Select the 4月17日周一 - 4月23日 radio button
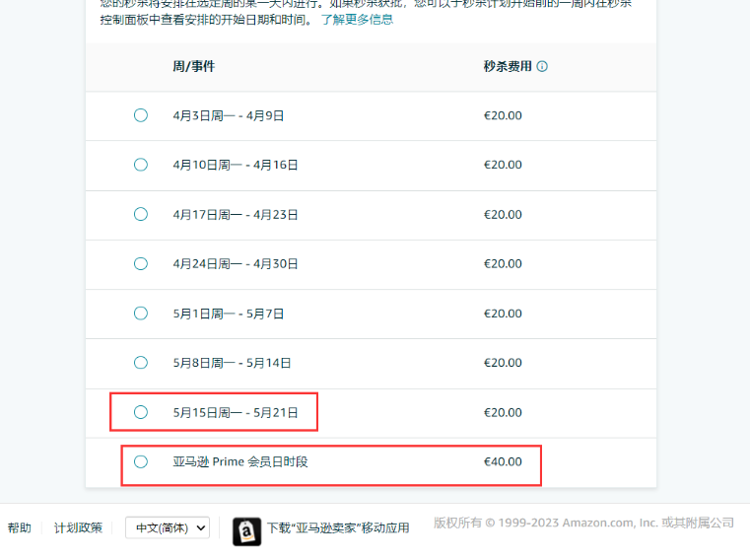The width and height of the screenshot is (750, 560). [x=141, y=214]
